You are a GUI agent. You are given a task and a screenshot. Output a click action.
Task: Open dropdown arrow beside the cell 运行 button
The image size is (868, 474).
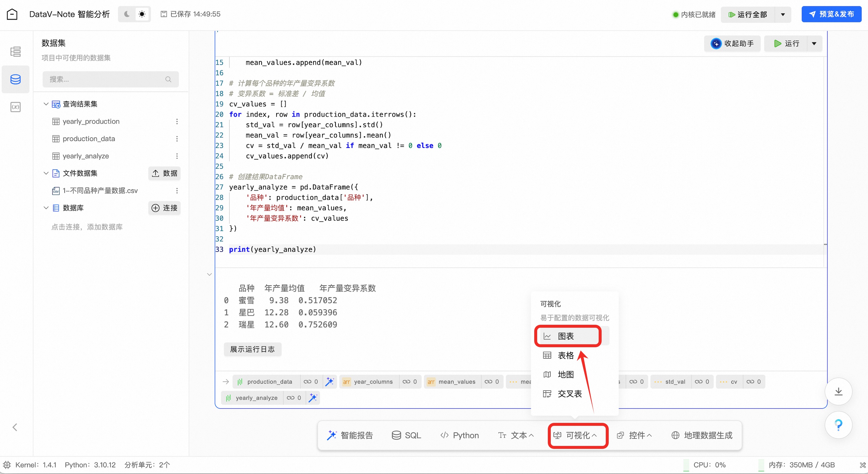[814, 43]
